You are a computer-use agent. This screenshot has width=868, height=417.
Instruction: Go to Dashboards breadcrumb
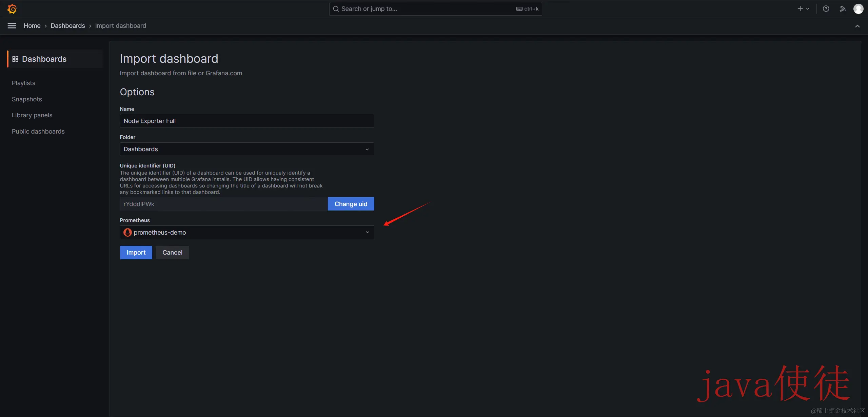(68, 26)
